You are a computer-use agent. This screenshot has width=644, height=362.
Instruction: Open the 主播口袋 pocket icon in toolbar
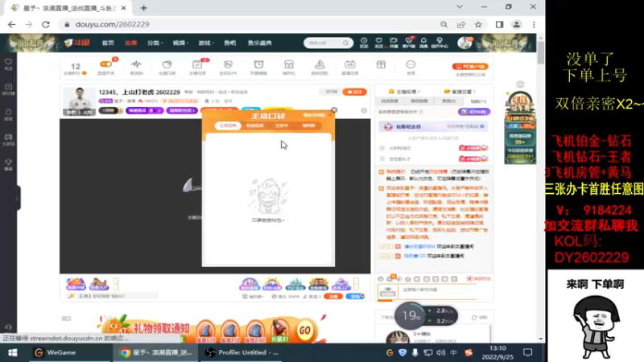pos(167,68)
